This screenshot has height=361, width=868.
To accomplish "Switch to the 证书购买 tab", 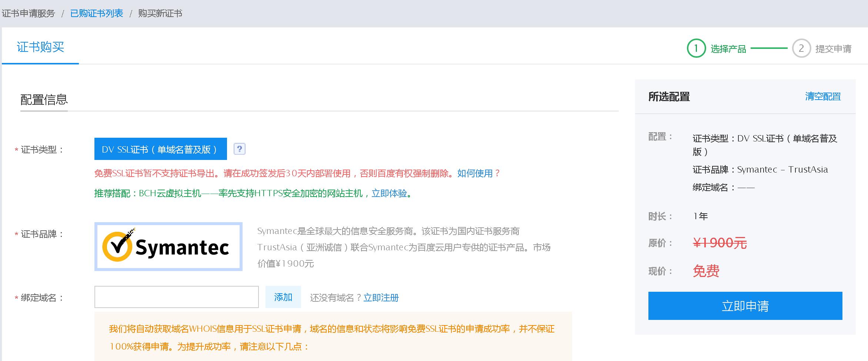I will [40, 47].
